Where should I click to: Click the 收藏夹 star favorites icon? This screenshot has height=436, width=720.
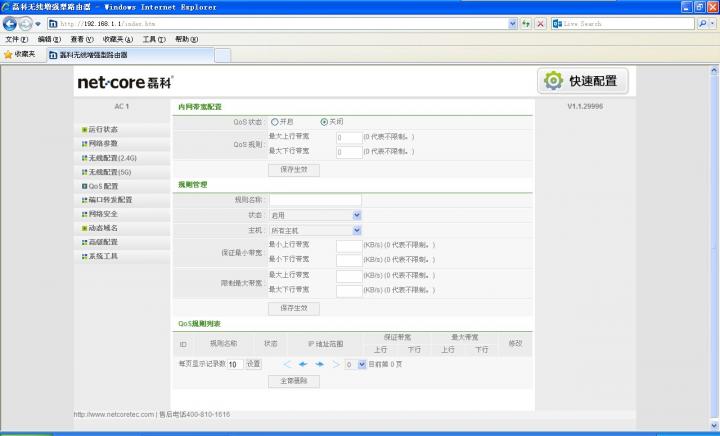pyautogui.click(x=8, y=55)
